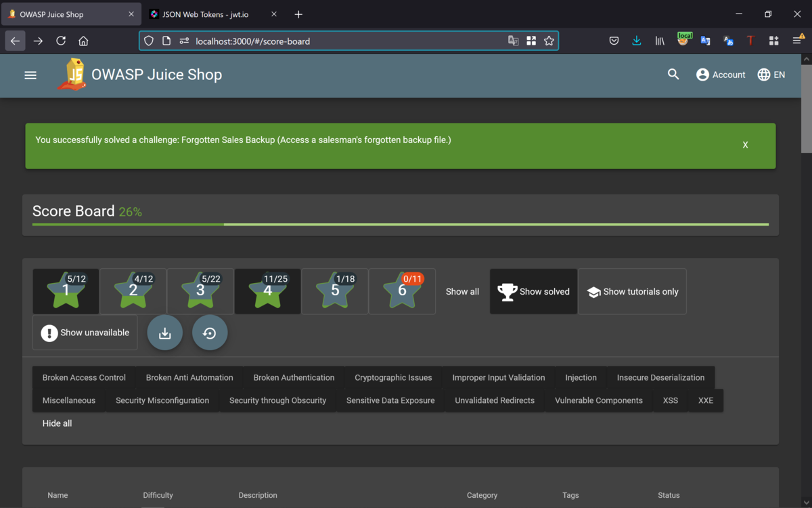Go to browser home page
The image size is (812, 508).
click(x=83, y=41)
